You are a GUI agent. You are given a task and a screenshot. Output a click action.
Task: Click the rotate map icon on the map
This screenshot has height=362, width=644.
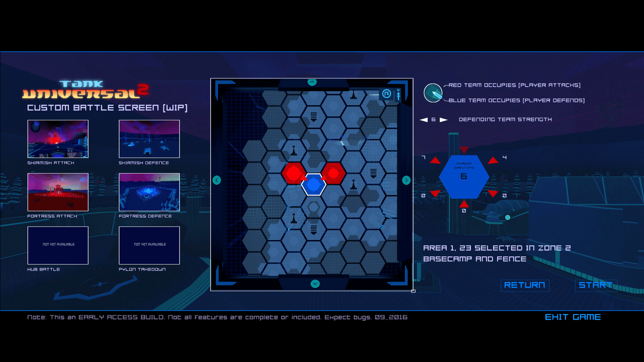[386, 94]
